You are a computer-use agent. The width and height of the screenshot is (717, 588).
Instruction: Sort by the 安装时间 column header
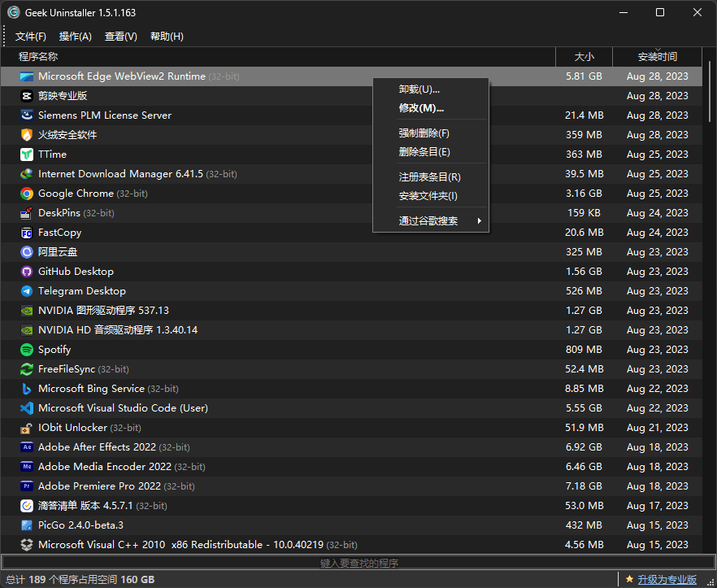pos(657,57)
